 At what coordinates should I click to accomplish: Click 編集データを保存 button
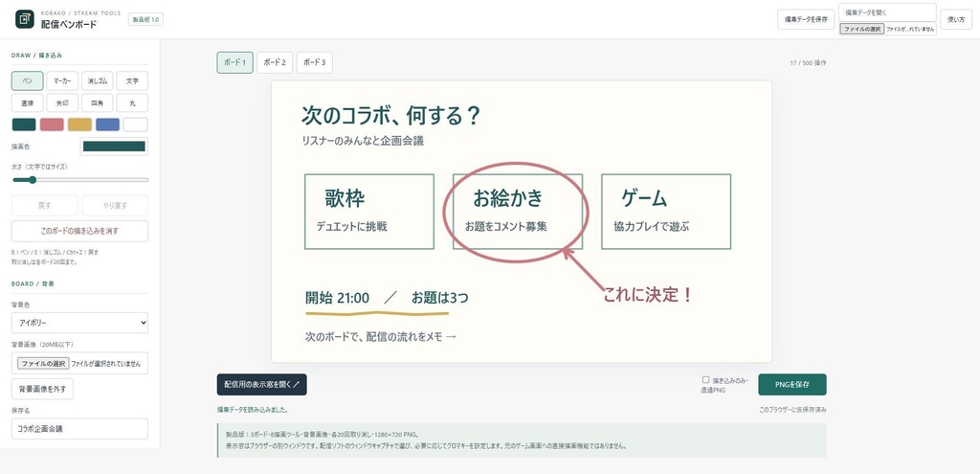click(x=806, y=19)
